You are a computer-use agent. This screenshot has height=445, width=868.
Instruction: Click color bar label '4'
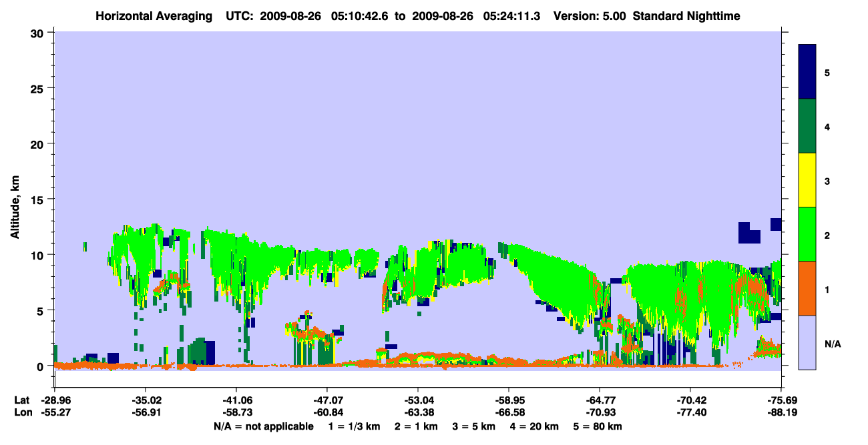[827, 127]
